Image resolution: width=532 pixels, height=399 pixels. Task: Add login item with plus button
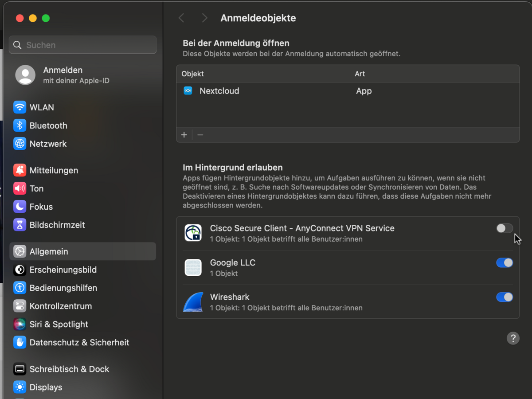click(184, 135)
